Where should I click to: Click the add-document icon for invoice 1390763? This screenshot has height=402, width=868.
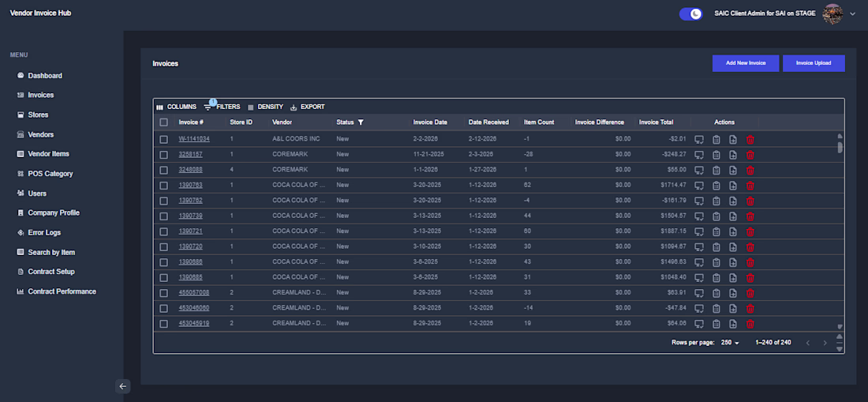(x=733, y=186)
